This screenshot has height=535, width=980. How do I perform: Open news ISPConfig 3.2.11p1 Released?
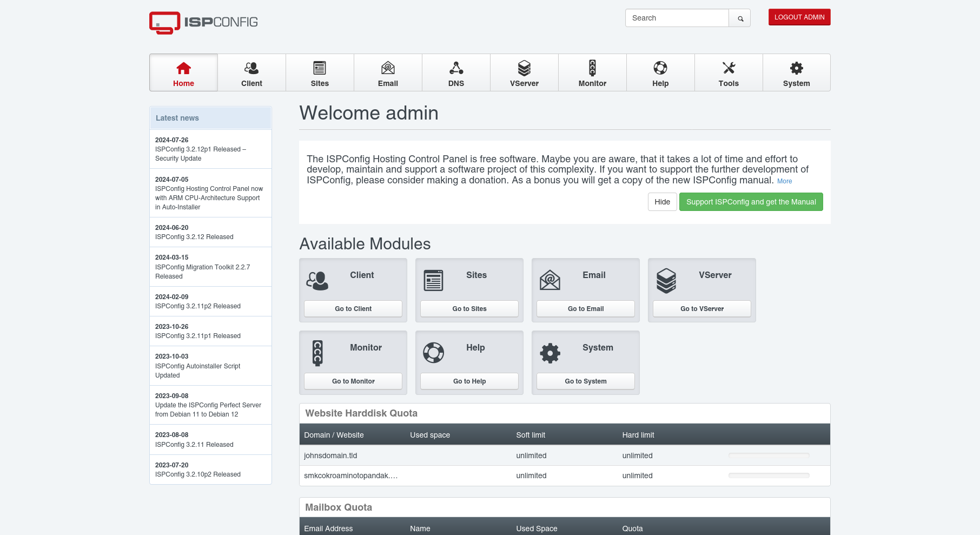pyautogui.click(x=210, y=332)
